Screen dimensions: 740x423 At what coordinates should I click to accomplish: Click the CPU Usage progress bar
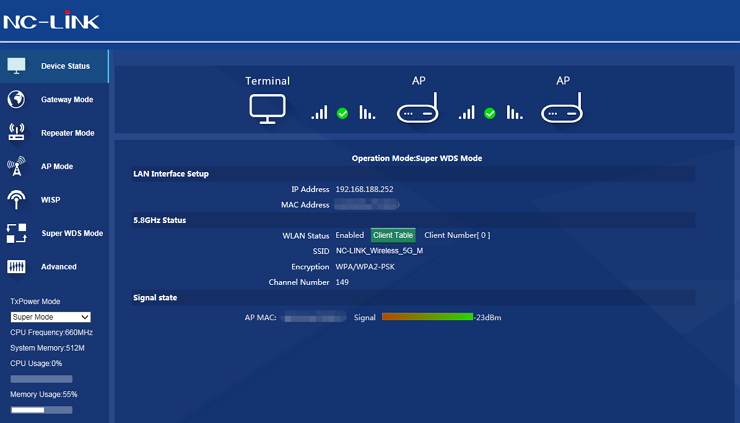coord(42,379)
